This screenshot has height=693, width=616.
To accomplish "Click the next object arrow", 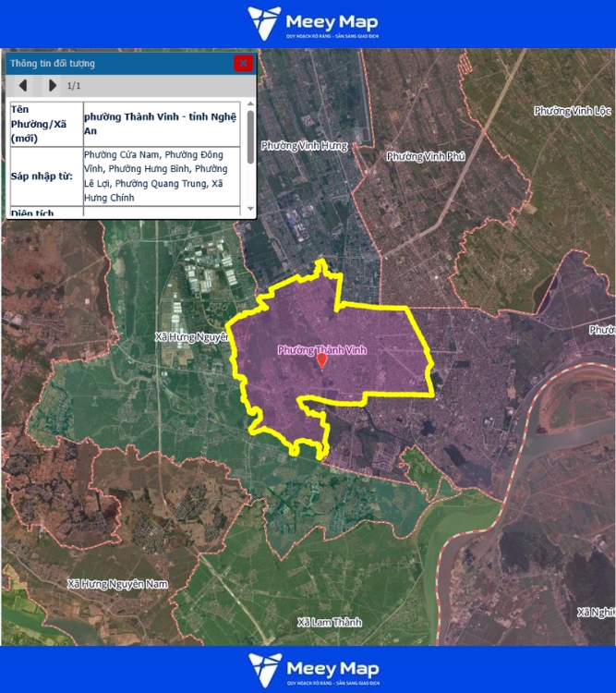I will click(53, 86).
